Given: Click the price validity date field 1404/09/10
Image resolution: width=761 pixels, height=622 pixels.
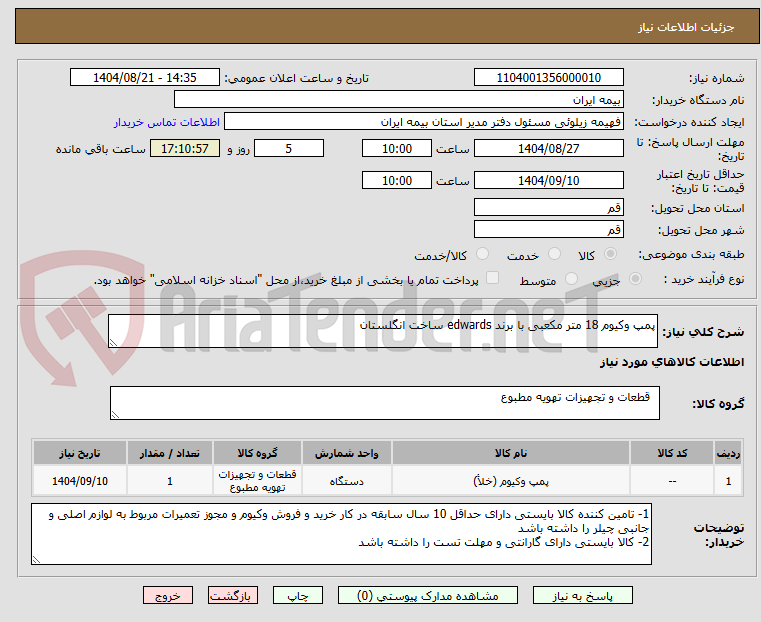Looking at the screenshot, I should (548, 180).
